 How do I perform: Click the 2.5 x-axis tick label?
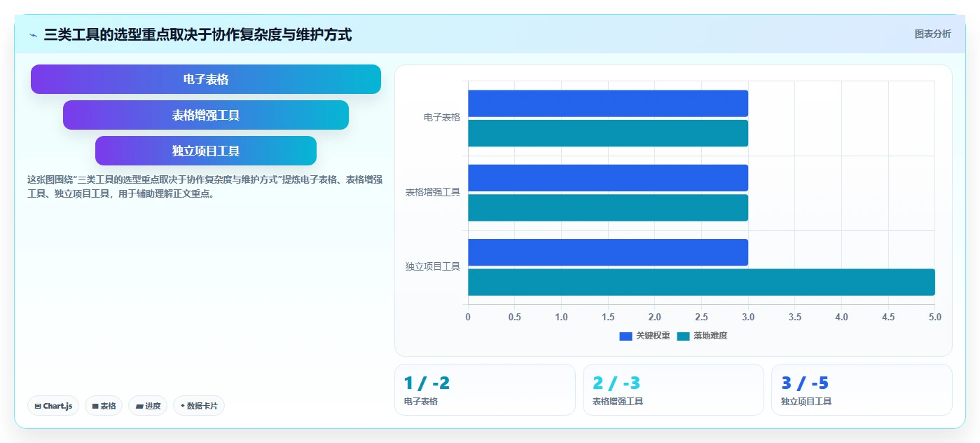[701, 317]
